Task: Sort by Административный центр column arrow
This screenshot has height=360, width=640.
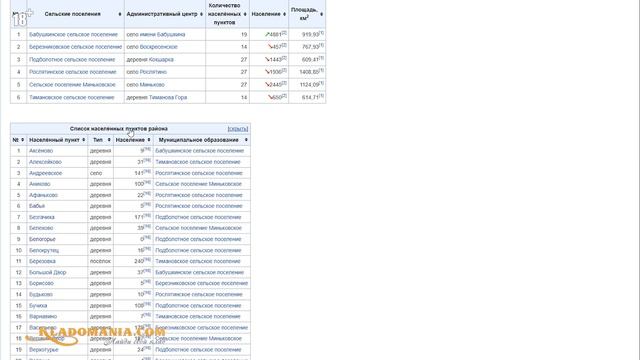Action: [x=201, y=14]
